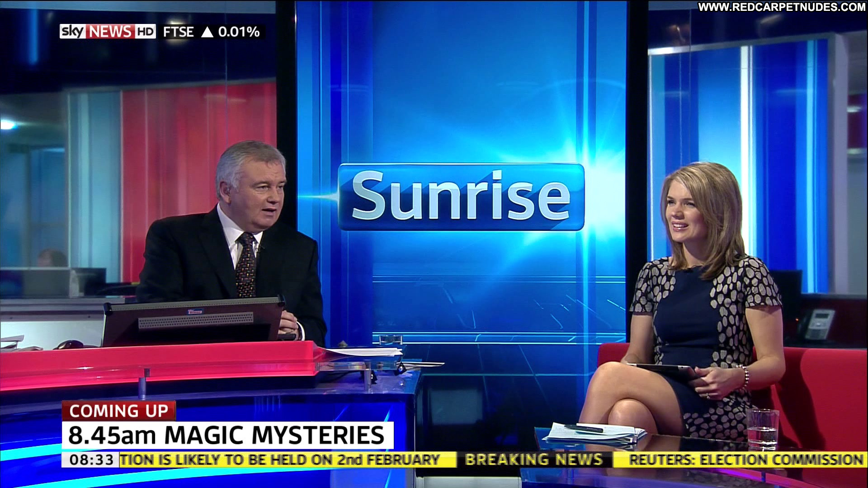Click the 2nd FEBRUARY ticker text
Viewport: 868px width, 488px height.
388,460
